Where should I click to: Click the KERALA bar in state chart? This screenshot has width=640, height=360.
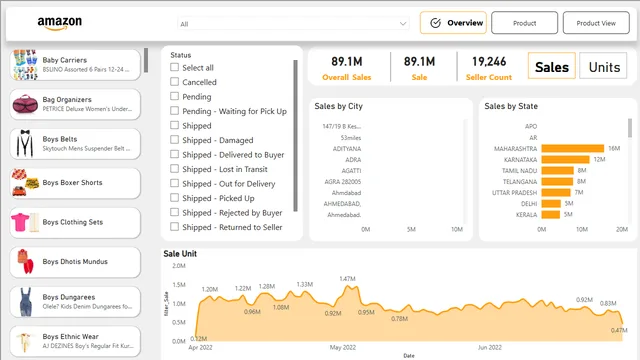(551, 214)
